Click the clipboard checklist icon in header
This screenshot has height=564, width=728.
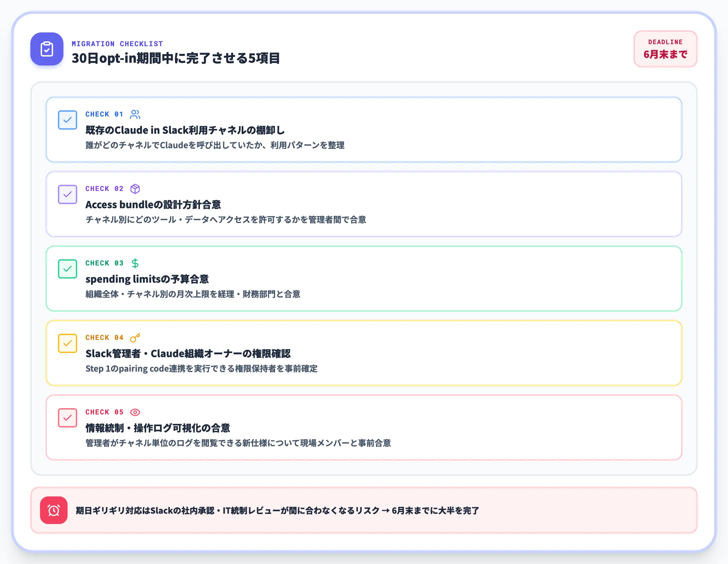coord(47,49)
